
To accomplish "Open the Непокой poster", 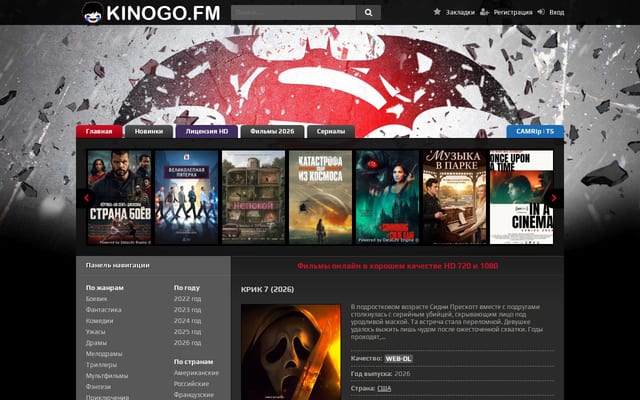I will [x=253, y=197].
